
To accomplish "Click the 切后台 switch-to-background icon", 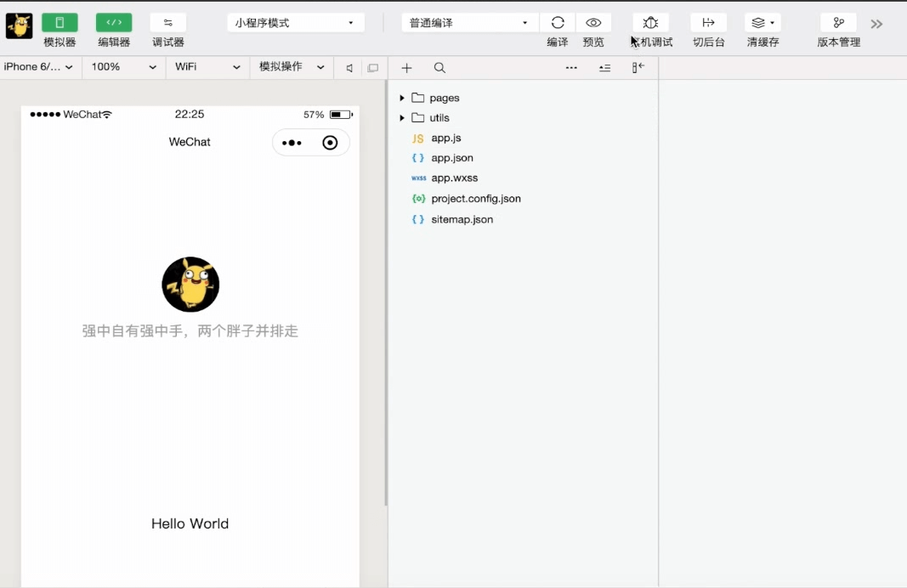I will pos(709,23).
